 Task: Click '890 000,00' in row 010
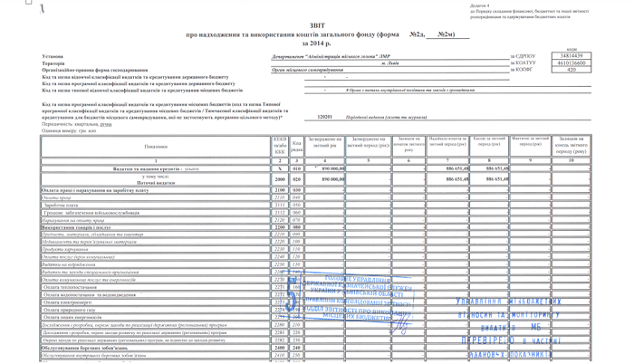coord(333,168)
